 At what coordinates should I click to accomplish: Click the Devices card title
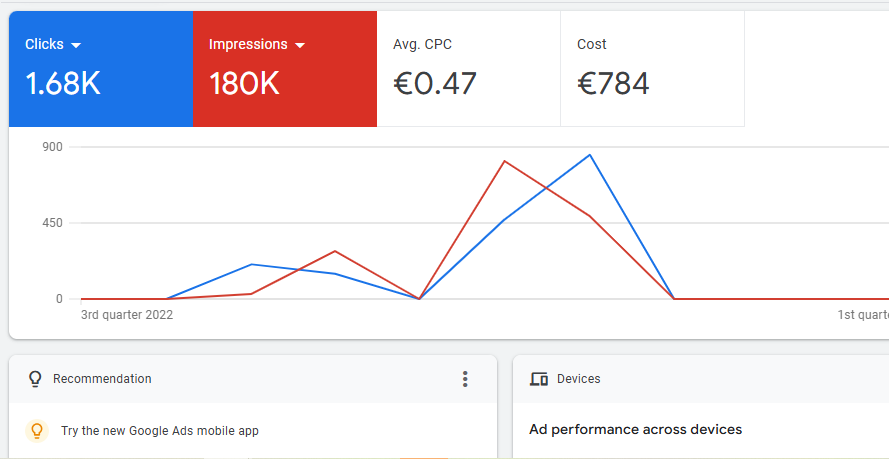point(578,379)
